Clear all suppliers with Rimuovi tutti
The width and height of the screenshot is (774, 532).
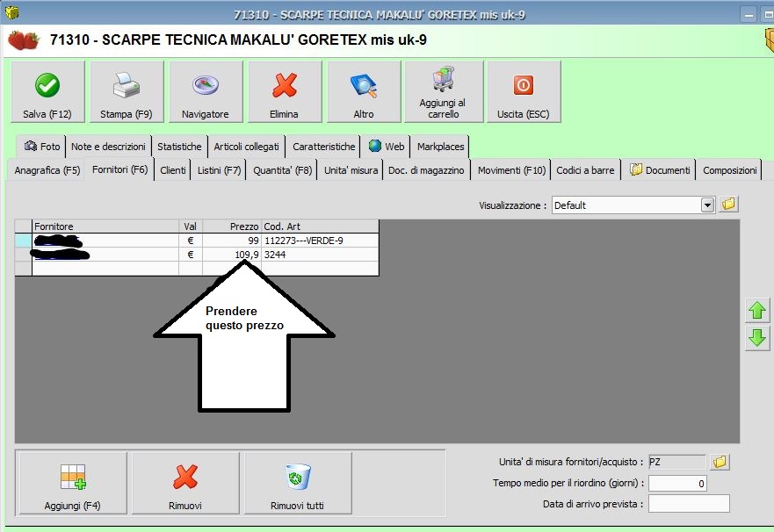298,483
